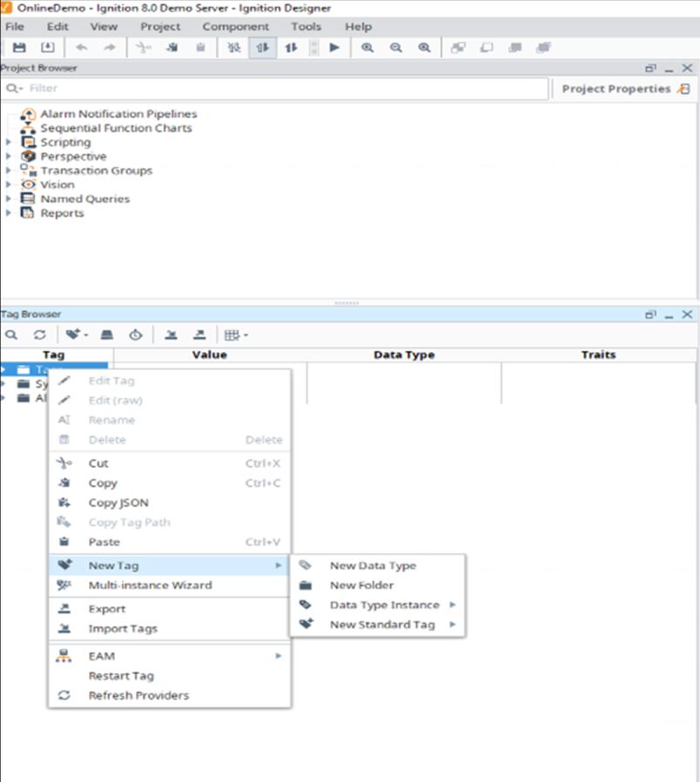Expand the Scripting tree node
The height and width of the screenshot is (782, 700).
[x=8, y=142]
